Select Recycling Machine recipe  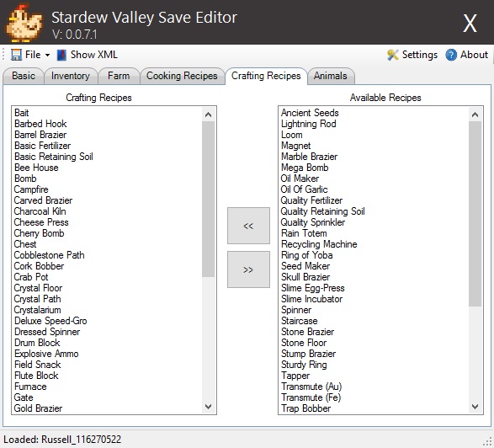319,244
